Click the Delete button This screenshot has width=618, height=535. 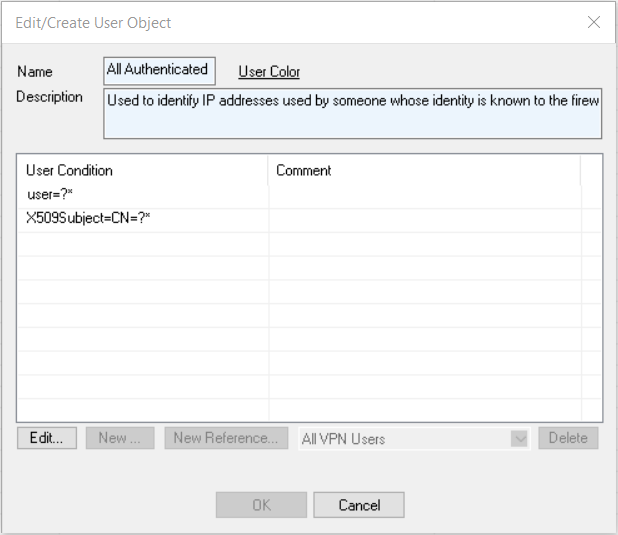[568, 438]
